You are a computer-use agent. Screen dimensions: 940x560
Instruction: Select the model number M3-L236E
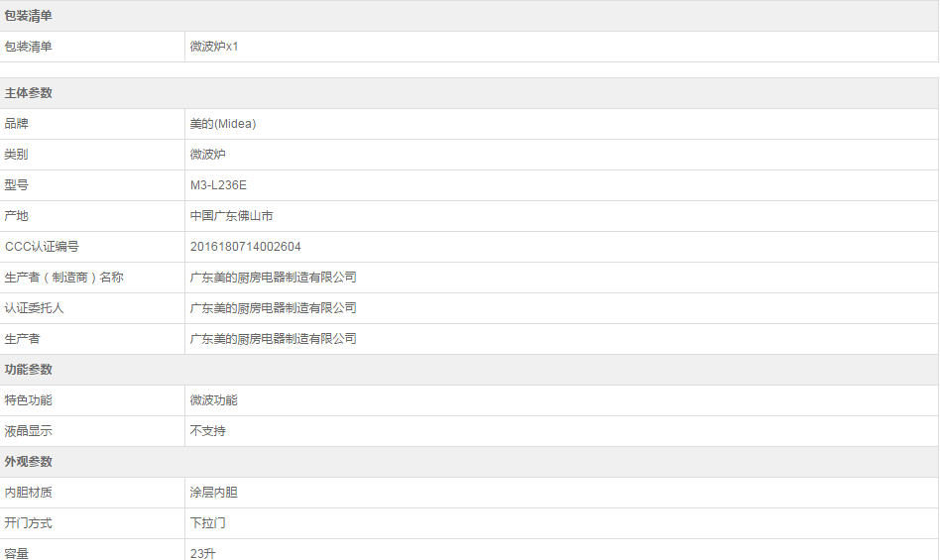coord(218,185)
